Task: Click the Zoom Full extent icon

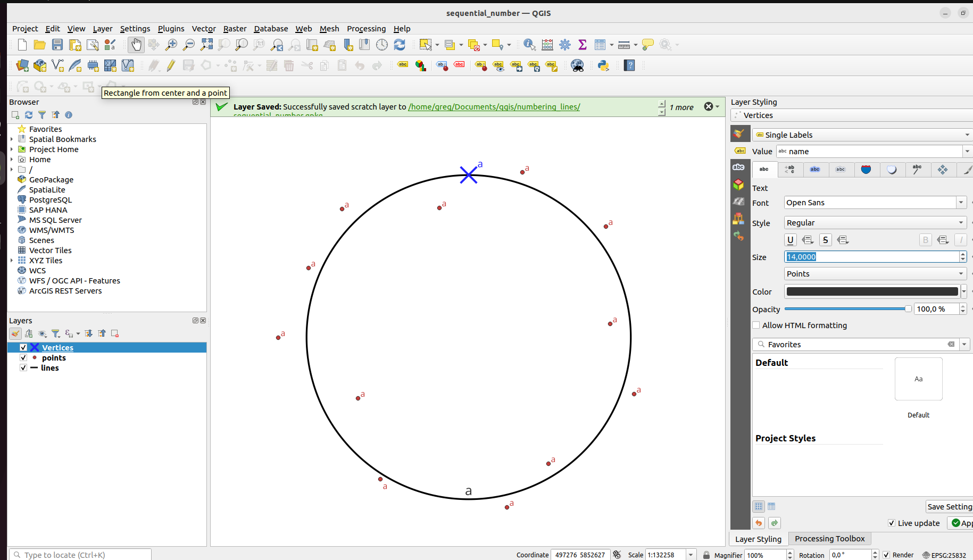Action: (206, 45)
